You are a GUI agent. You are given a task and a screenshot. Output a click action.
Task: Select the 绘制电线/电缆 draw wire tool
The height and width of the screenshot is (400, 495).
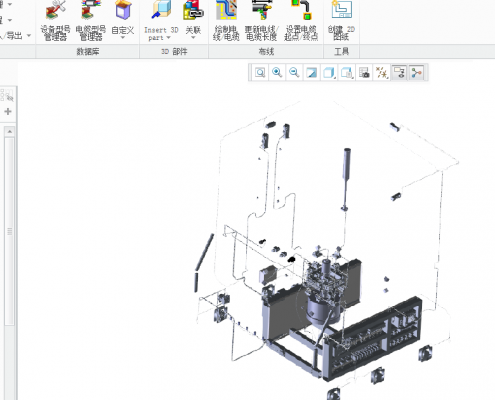click(x=226, y=21)
